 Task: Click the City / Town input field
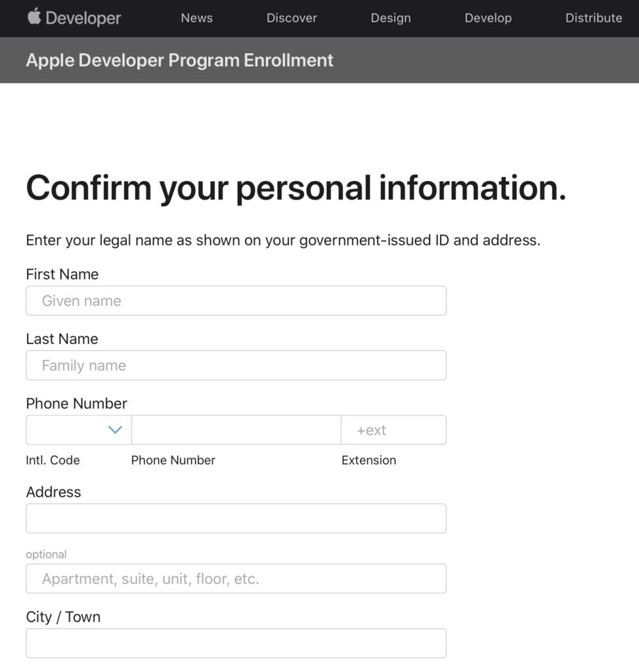coord(236,643)
